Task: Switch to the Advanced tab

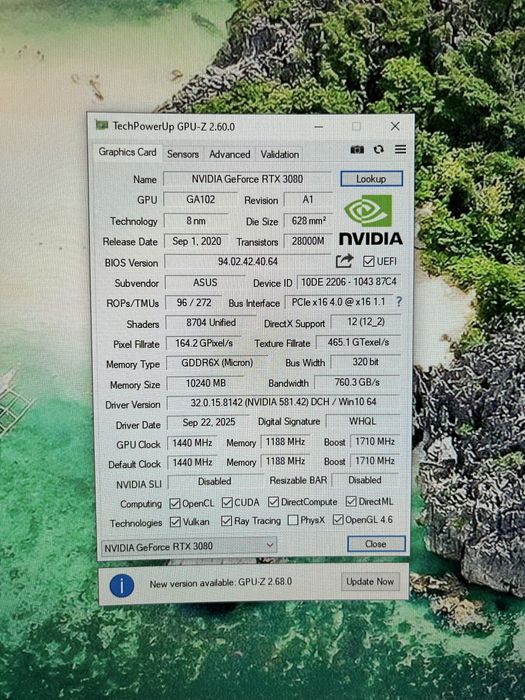Action: (x=229, y=154)
